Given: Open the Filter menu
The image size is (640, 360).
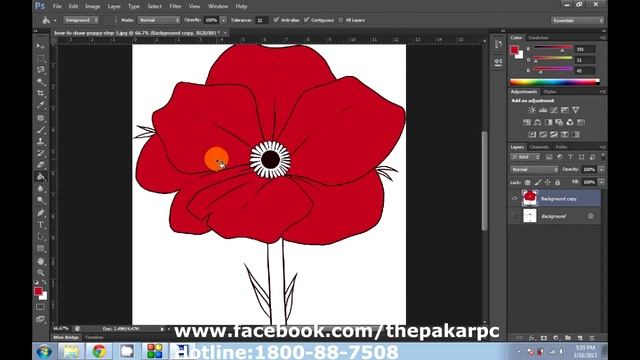Looking at the screenshot, I should click(x=176, y=6).
